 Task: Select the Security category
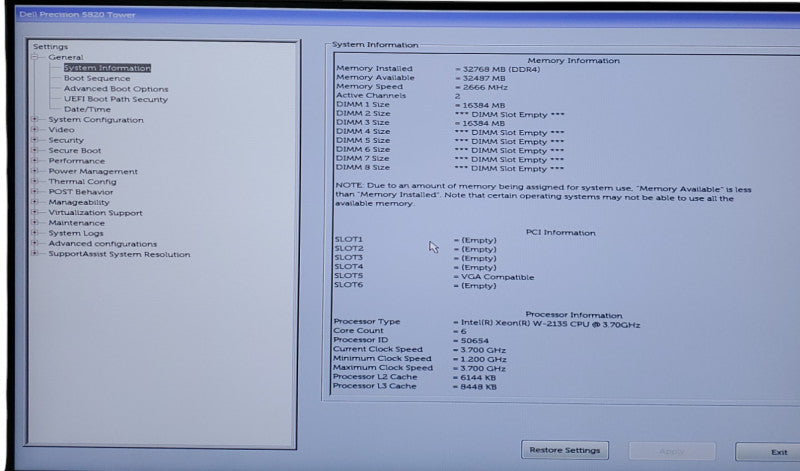66,140
